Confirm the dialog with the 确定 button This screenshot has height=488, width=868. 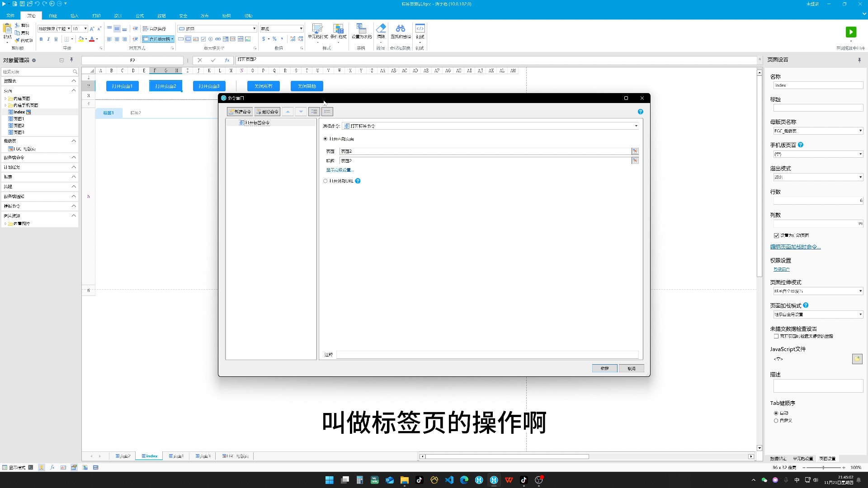pos(604,368)
